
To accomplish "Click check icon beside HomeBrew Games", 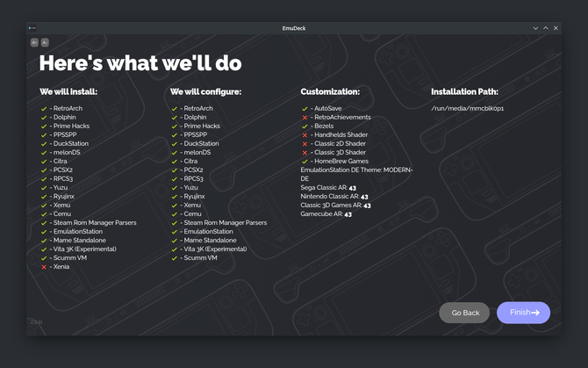I will 305,162.
